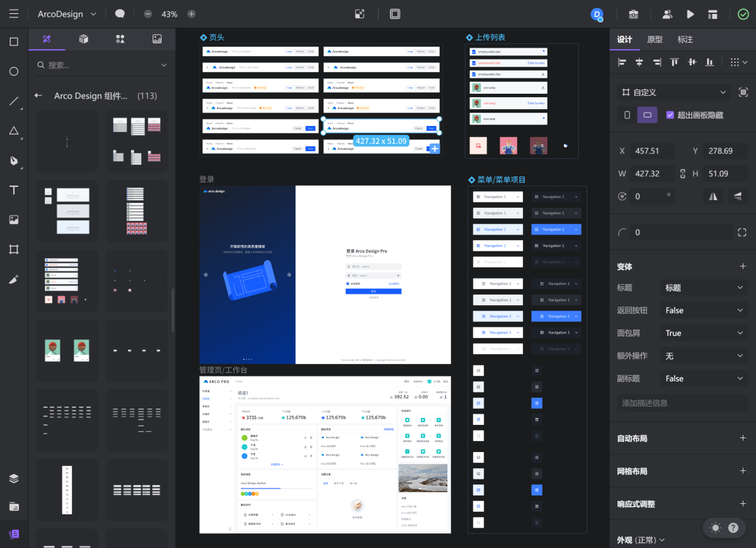Open the help question mark button

[x=733, y=528]
